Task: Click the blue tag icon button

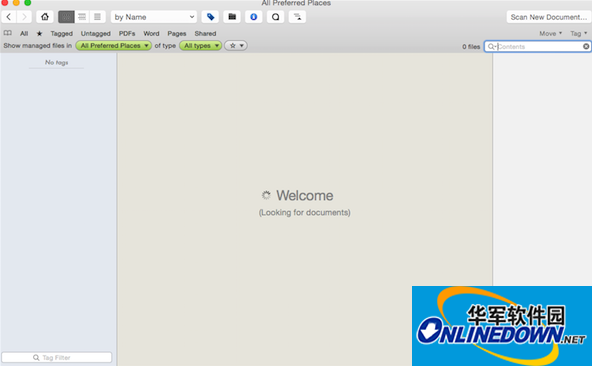Action: [x=210, y=17]
